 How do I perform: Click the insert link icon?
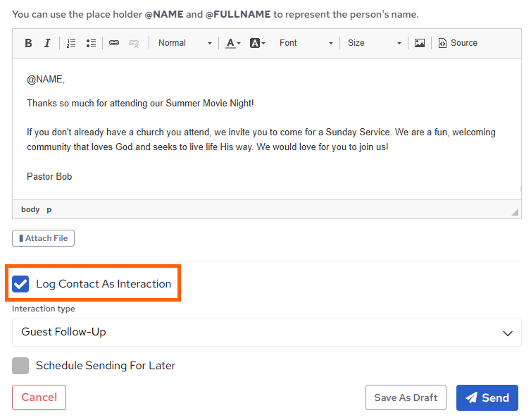coord(114,43)
